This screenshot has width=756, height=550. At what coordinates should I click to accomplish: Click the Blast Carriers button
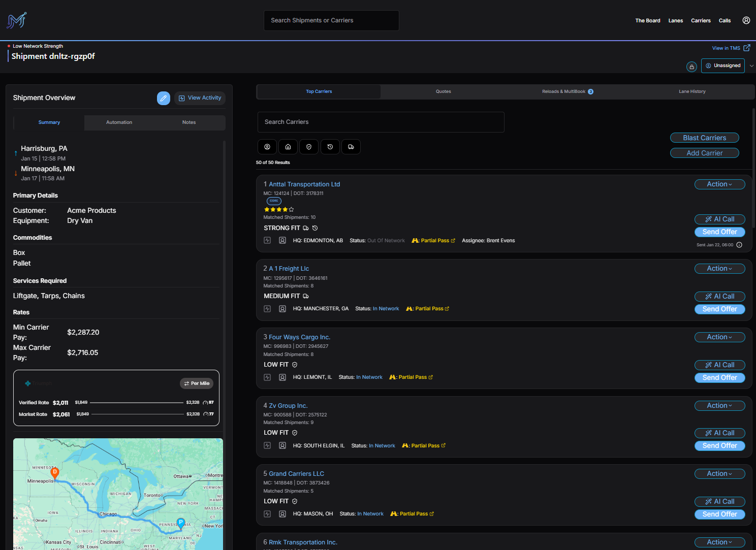(x=704, y=138)
